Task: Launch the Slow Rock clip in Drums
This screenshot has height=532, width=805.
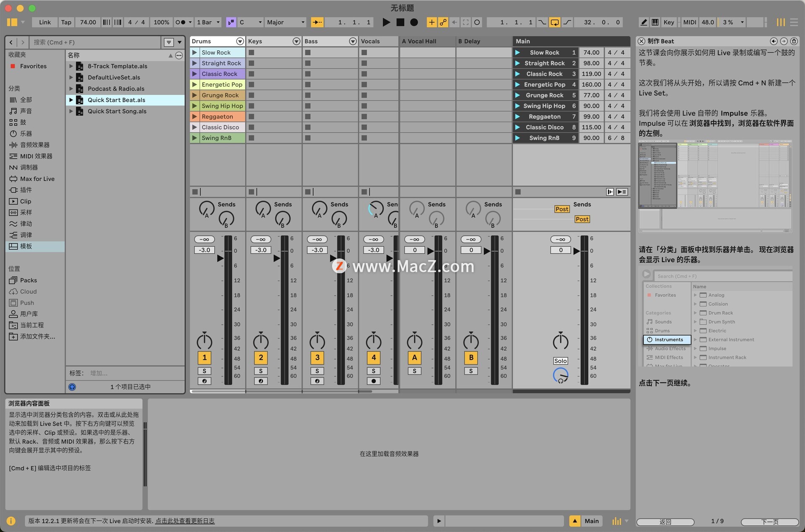Action: tap(195, 52)
